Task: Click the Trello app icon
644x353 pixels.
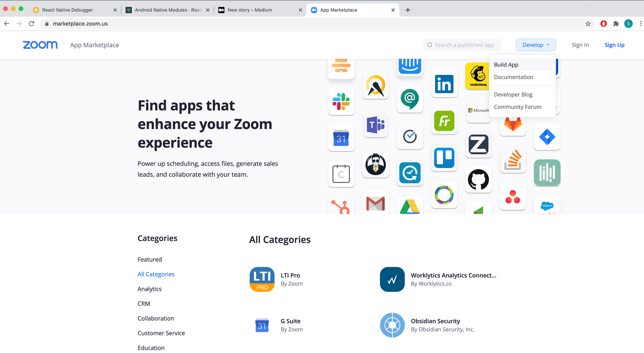Action: 444,157
